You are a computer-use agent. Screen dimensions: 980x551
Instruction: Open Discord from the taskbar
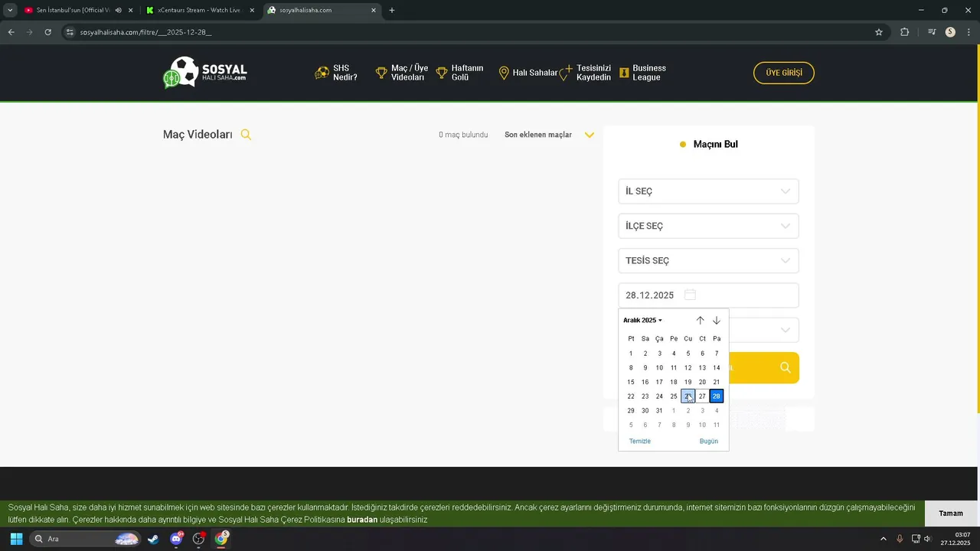coord(176,539)
